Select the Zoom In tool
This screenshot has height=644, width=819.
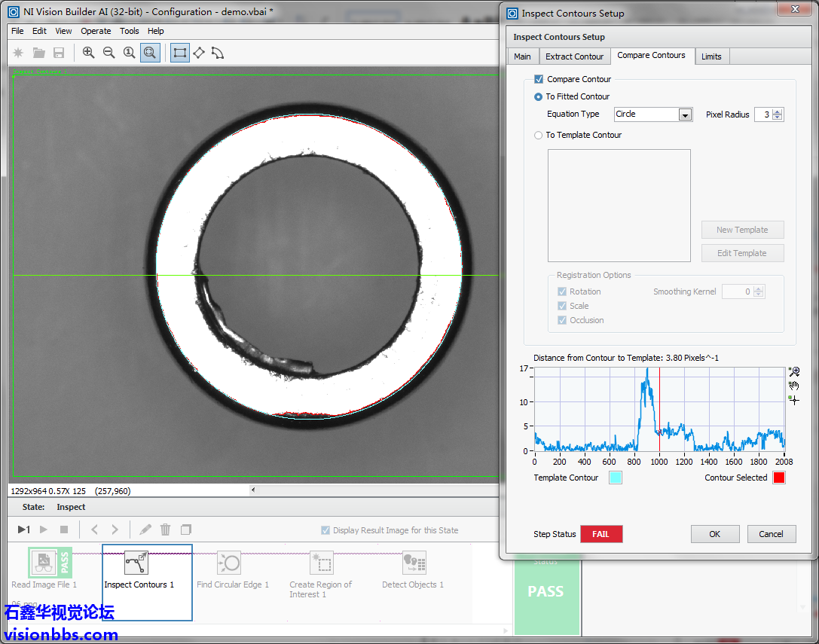tap(88, 53)
